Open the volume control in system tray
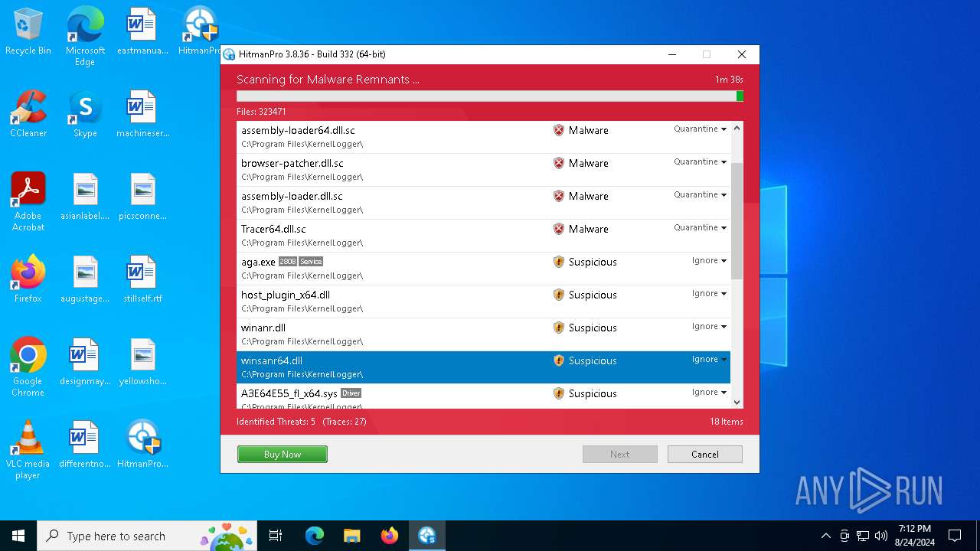This screenshot has height=551, width=980. point(881,536)
